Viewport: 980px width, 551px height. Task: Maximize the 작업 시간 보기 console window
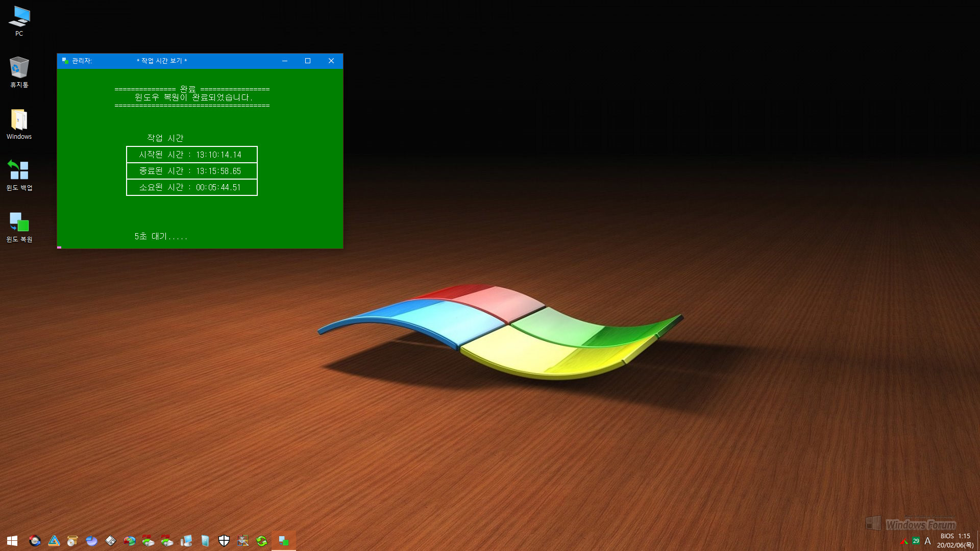(x=308, y=61)
